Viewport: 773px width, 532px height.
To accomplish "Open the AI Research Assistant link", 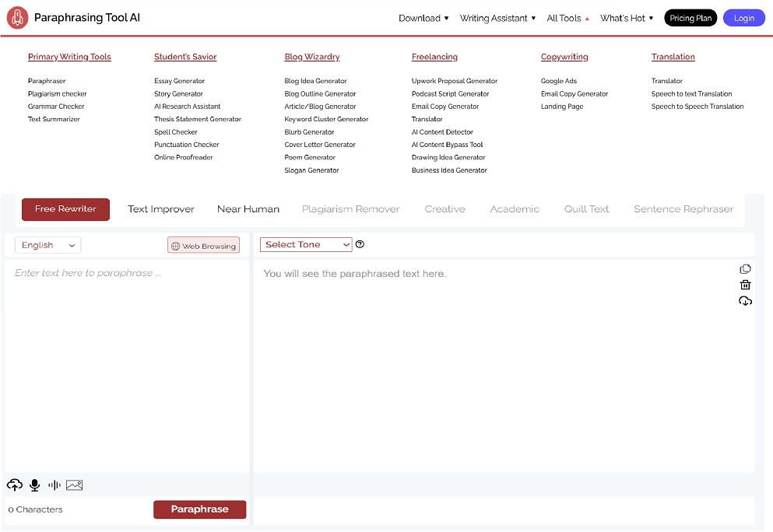I will coord(188,107).
